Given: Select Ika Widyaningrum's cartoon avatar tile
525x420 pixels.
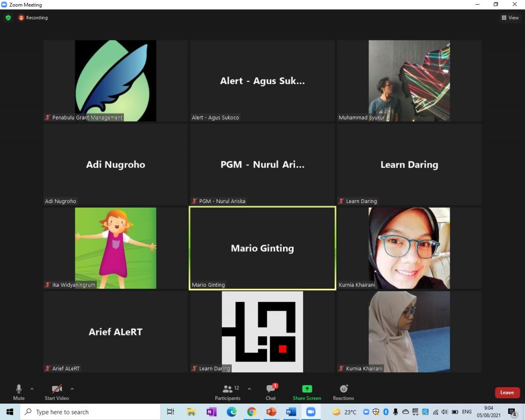Looking at the screenshot, I should (115, 248).
